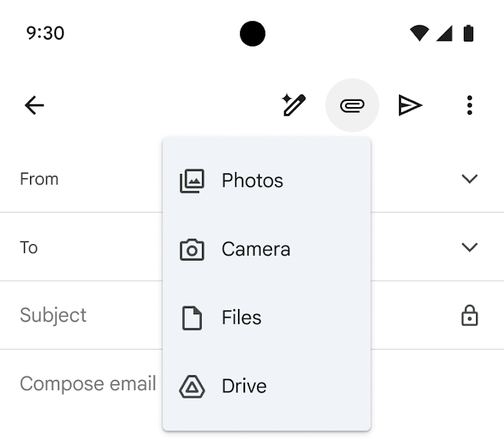504x442 pixels.
Task: Click the Files document icon
Action: pos(192,318)
